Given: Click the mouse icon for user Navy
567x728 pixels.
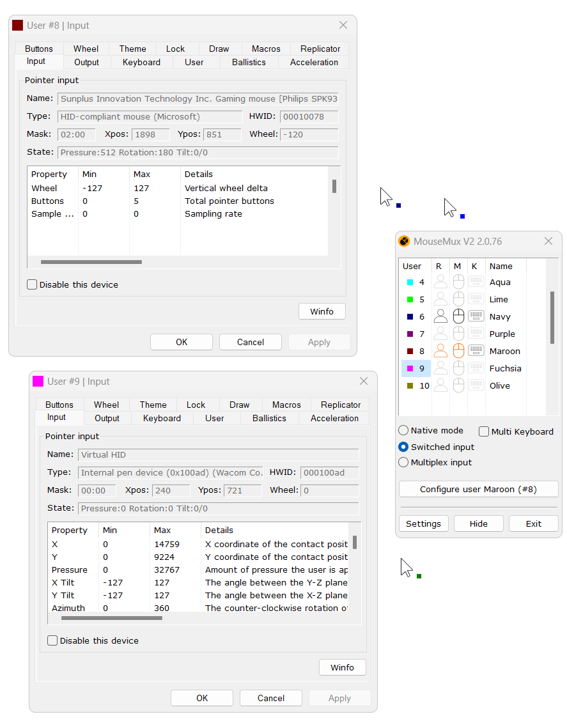Looking at the screenshot, I should pyautogui.click(x=458, y=316).
